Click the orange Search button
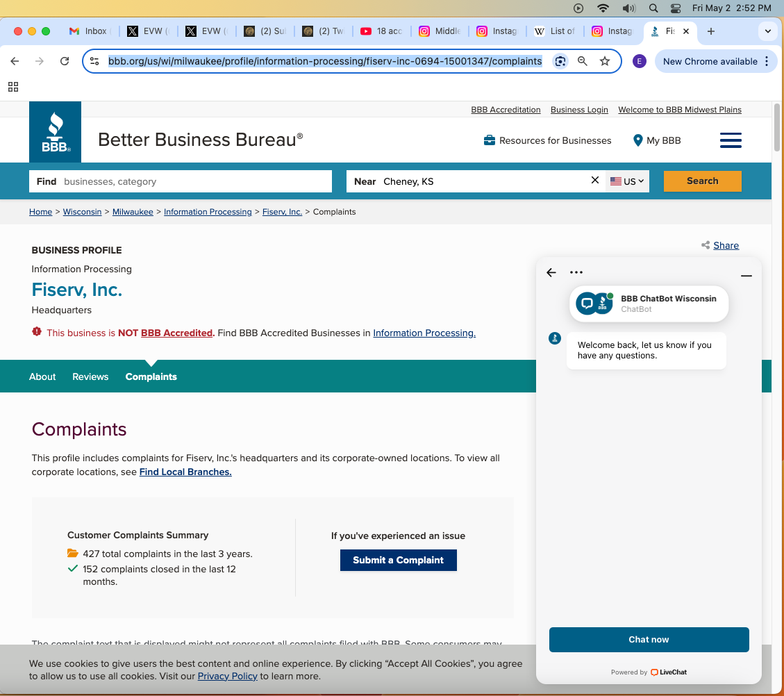The width and height of the screenshot is (784, 696). [702, 181]
